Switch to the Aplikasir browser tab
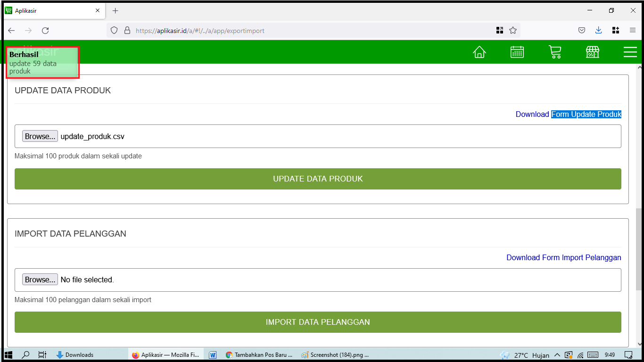This screenshot has width=644, height=362. click(x=52, y=10)
